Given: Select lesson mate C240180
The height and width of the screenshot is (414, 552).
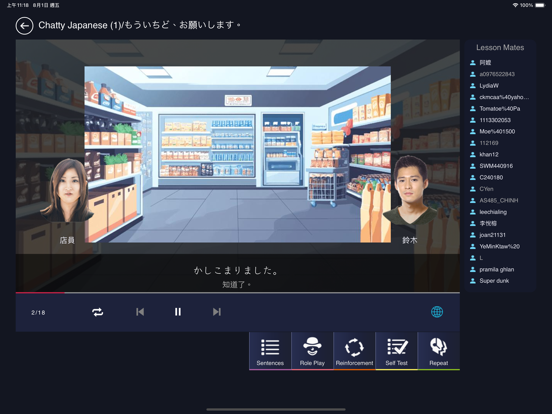Looking at the screenshot, I should [x=491, y=177].
